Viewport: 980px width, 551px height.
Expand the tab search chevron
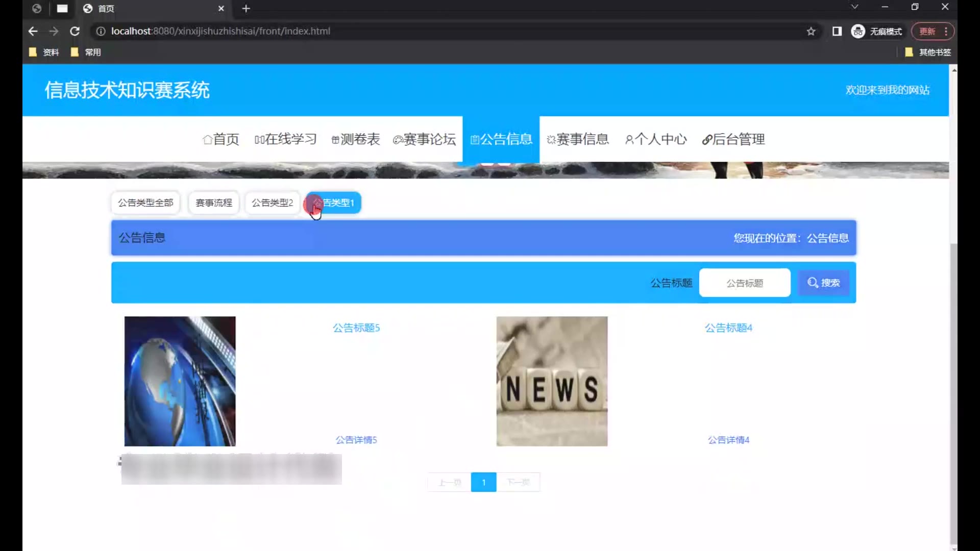point(854,7)
